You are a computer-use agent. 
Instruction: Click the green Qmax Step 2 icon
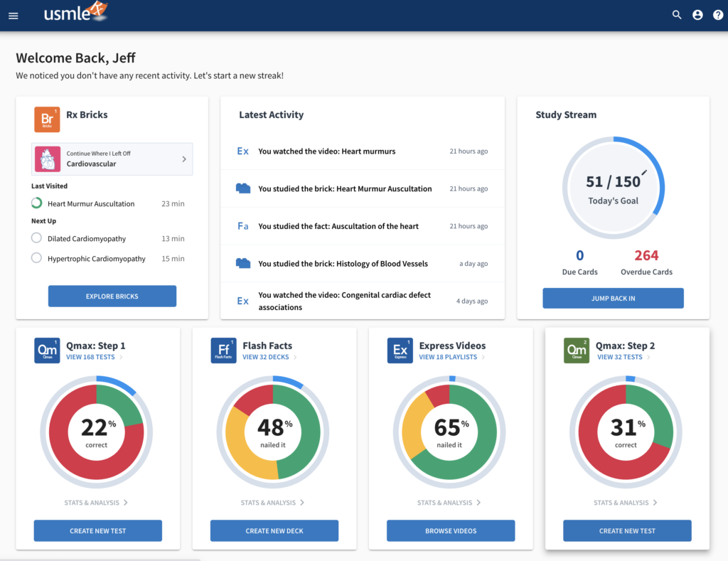point(577,351)
